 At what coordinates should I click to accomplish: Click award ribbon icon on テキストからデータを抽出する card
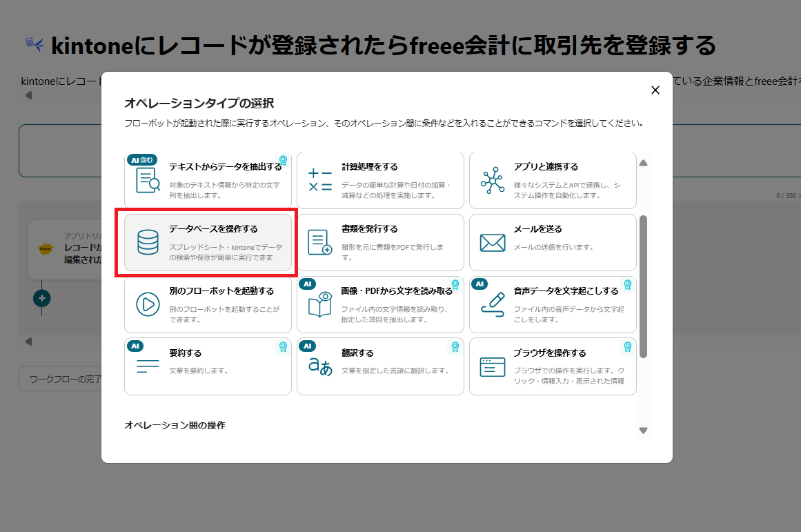(283, 161)
